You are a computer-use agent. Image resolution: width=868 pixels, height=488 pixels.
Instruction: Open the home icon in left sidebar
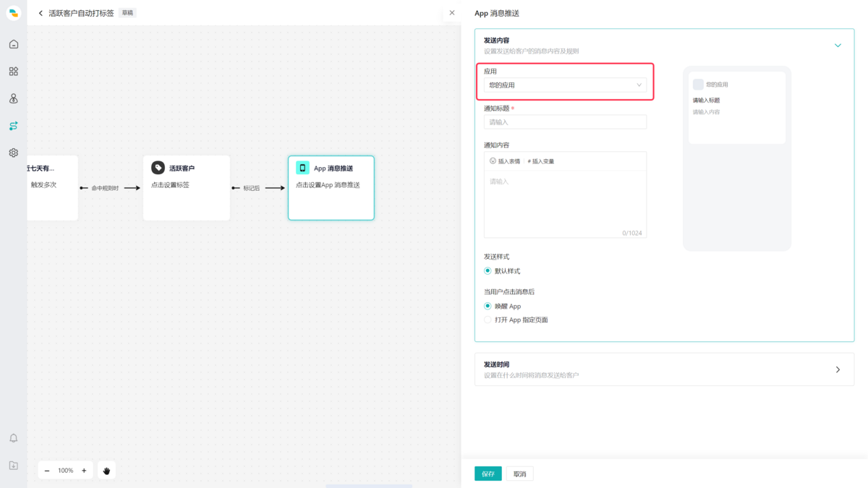(x=13, y=44)
